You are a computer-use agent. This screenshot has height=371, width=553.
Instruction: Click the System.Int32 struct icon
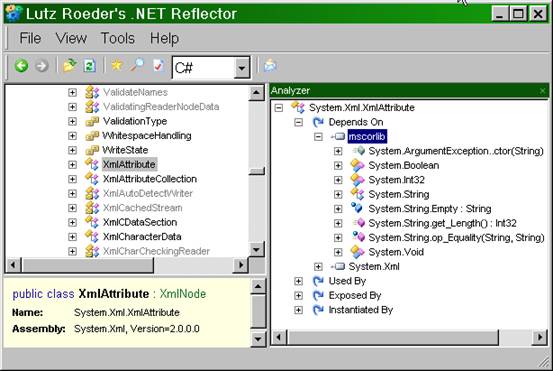pos(357,180)
